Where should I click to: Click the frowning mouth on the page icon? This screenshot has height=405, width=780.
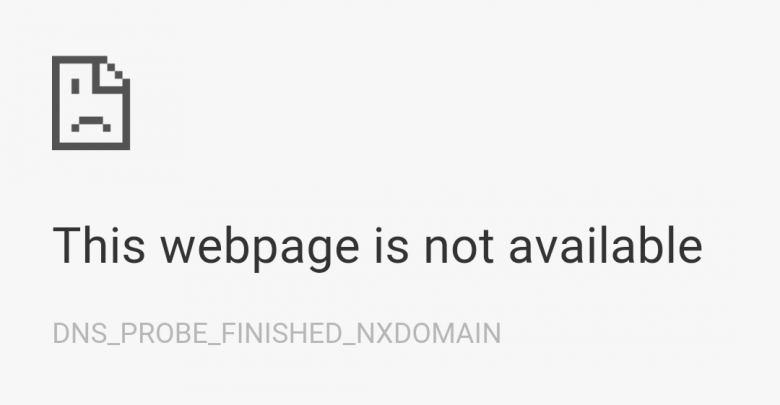pos(91,124)
